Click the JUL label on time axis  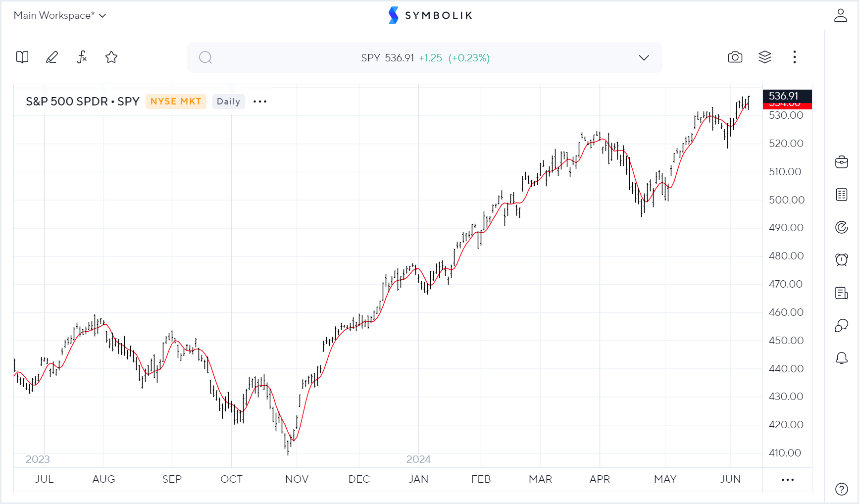pos(44,479)
